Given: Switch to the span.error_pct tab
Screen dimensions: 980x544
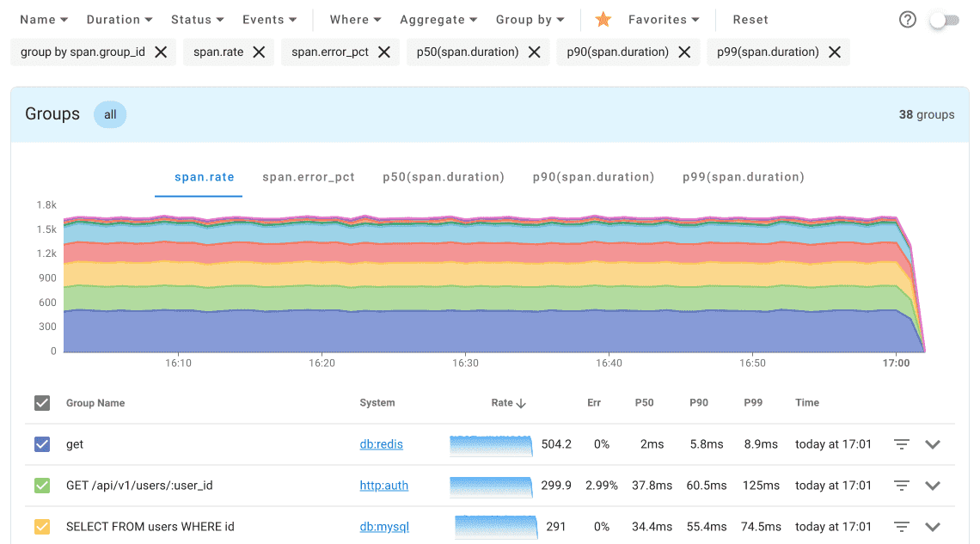Looking at the screenshot, I should pos(309,177).
